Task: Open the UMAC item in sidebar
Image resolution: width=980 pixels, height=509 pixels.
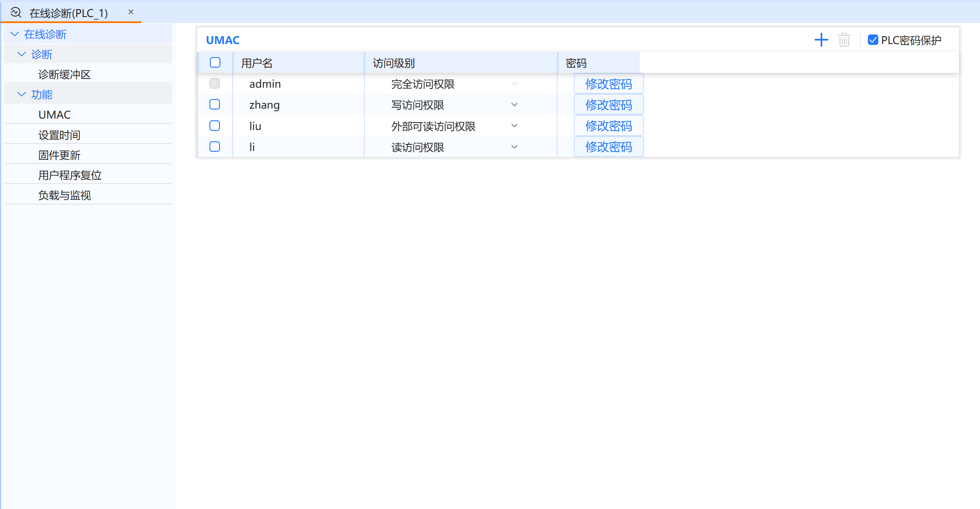Action: tap(55, 115)
